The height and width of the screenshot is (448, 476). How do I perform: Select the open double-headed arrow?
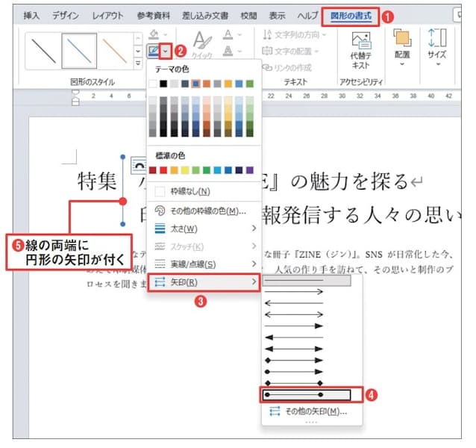point(294,314)
